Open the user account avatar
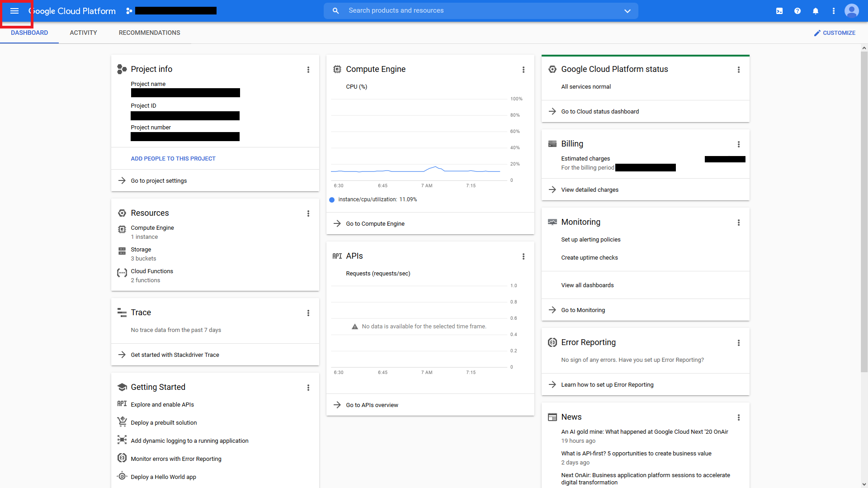868x488 pixels. pos(852,11)
